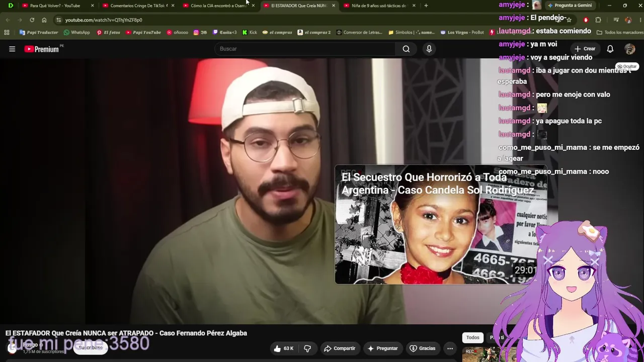This screenshot has width=644, height=362.
Task: Select the 'Todos' filter chip
Action: click(x=472, y=337)
